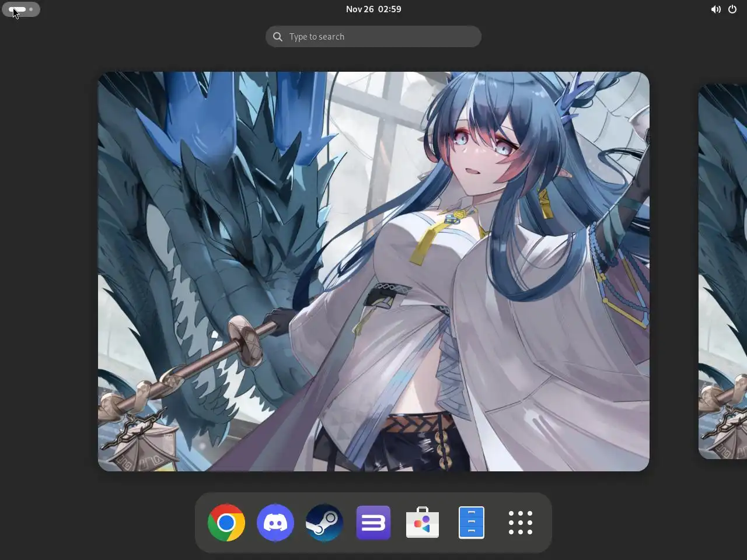Launch Google Chrome from the dock
Viewport: 747px width, 560px height.
tap(226, 523)
